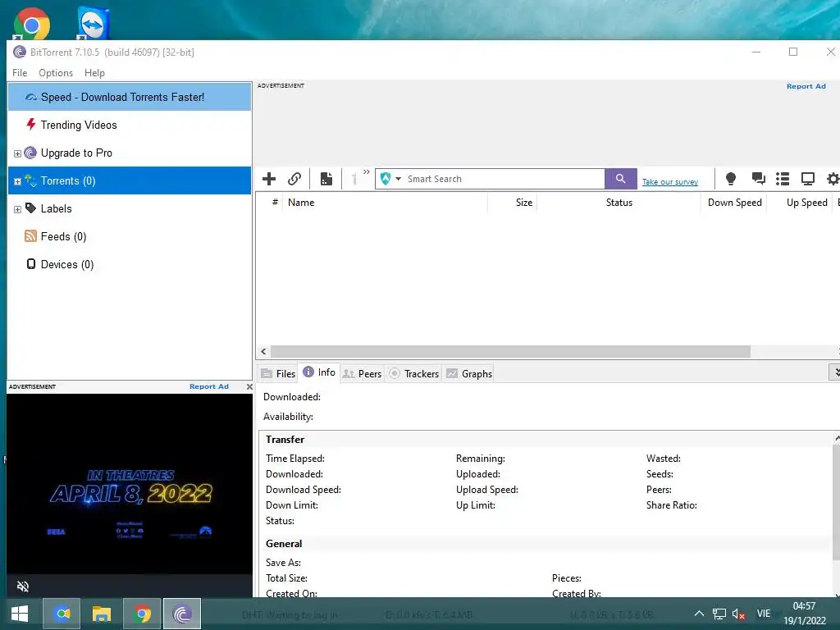The width and height of the screenshot is (840, 630).
Task: Switch to the Graphs tab
Action: (x=469, y=373)
